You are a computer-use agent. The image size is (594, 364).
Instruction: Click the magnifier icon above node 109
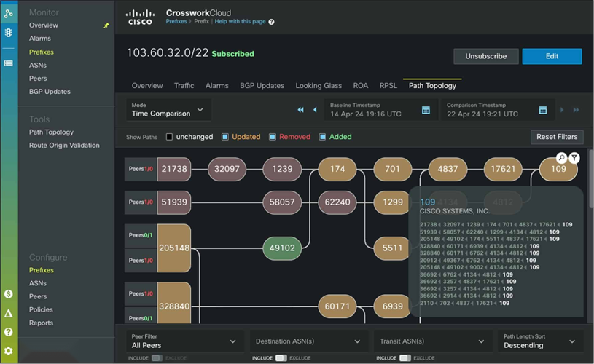pyautogui.click(x=561, y=158)
